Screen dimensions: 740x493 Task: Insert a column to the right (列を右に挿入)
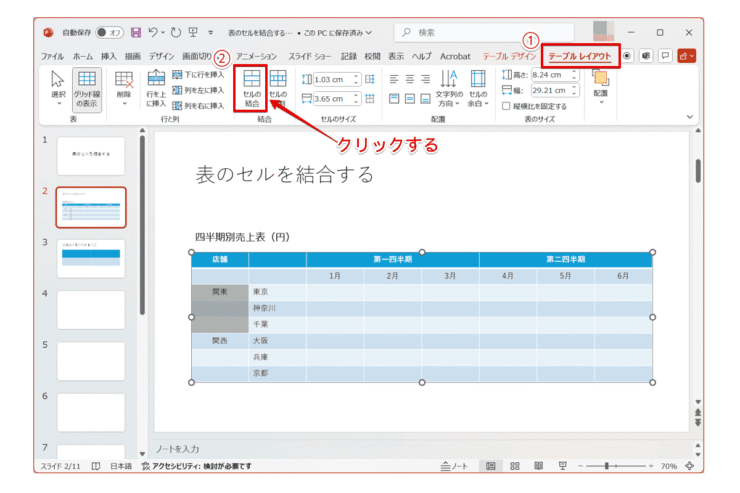[x=198, y=106]
